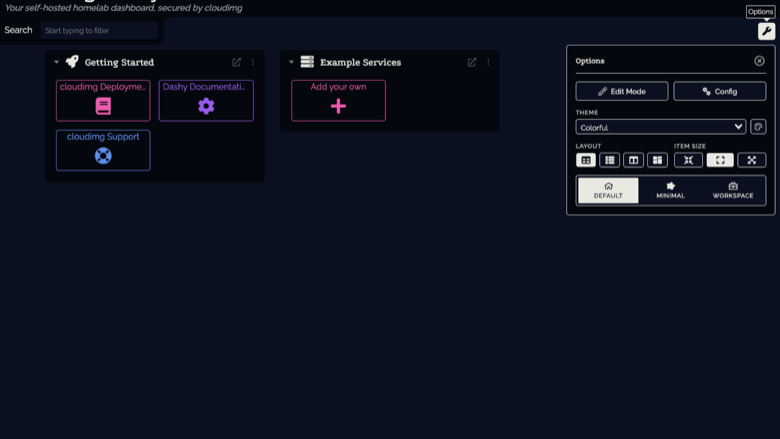The width and height of the screenshot is (780, 439).
Task: Open the Config menu
Action: pos(719,91)
